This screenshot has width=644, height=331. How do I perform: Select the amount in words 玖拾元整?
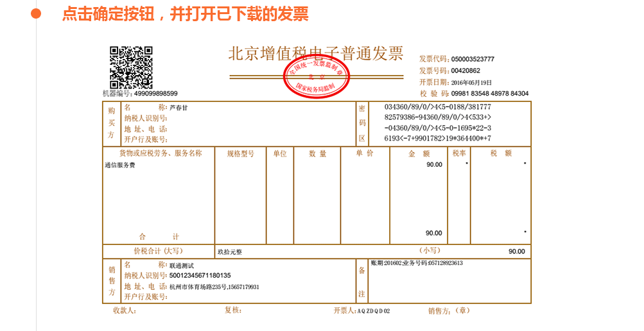[230, 252]
